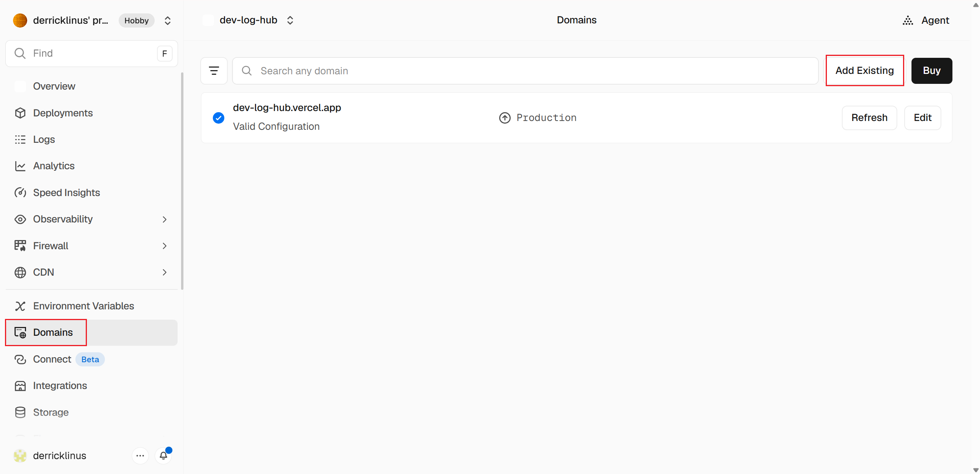
Task: Click the CDN globe icon
Action: point(20,272)
